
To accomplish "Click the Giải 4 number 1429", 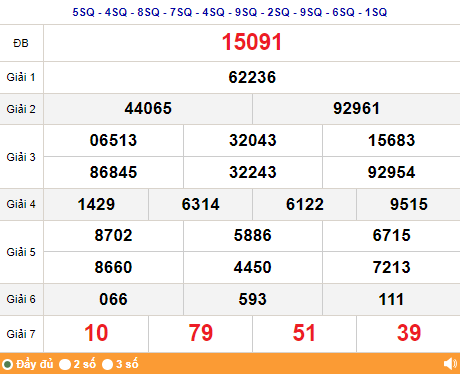I will point(96,204).
